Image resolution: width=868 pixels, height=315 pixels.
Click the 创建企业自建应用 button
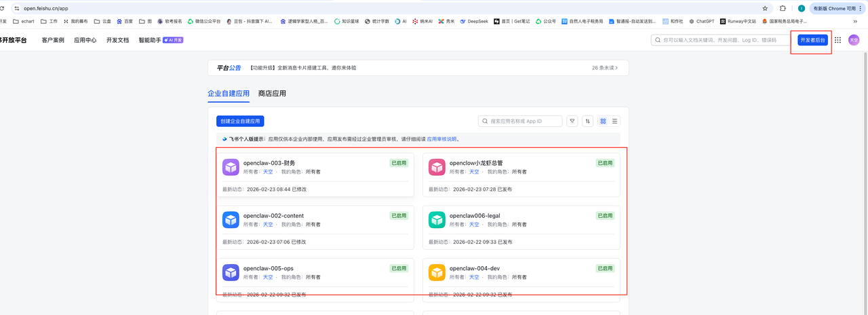point(240,122)
